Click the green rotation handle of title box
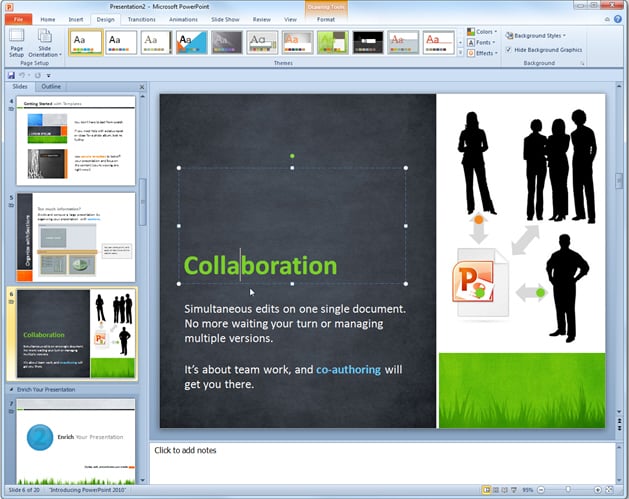 coord(292,156)
